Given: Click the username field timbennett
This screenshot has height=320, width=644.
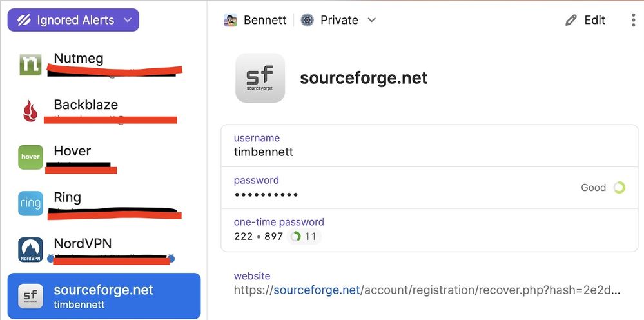Looking at the screenshot, I should (264, 152).
